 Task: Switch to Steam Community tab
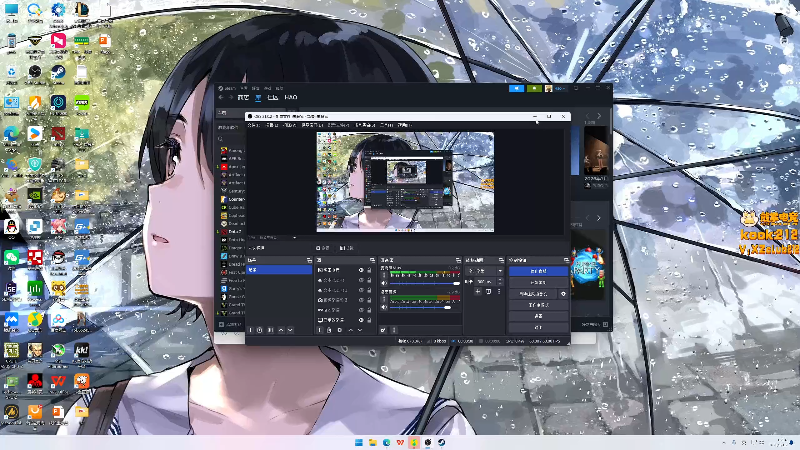tap(272, 97)
